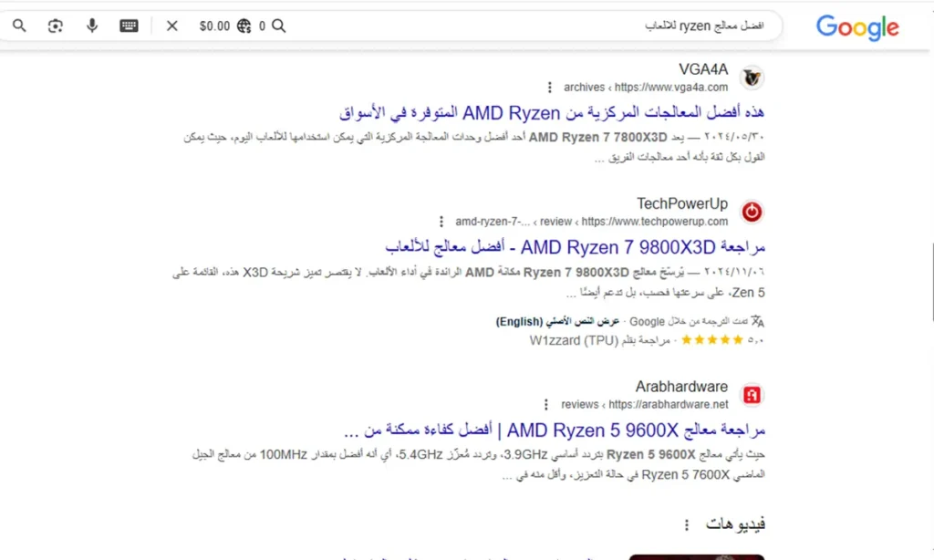
Task: Open the on-screen keyboard input tool
Action: [128, 26]
